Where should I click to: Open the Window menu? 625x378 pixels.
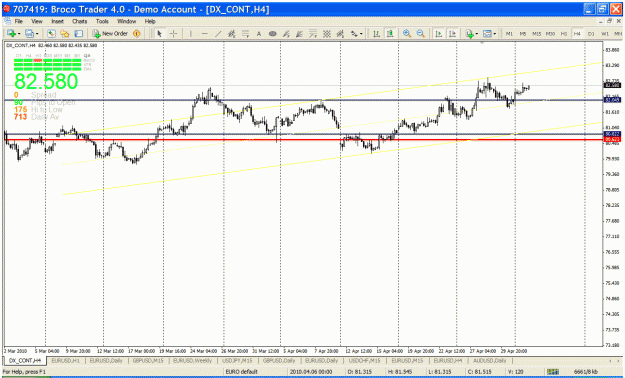point(126,21)
